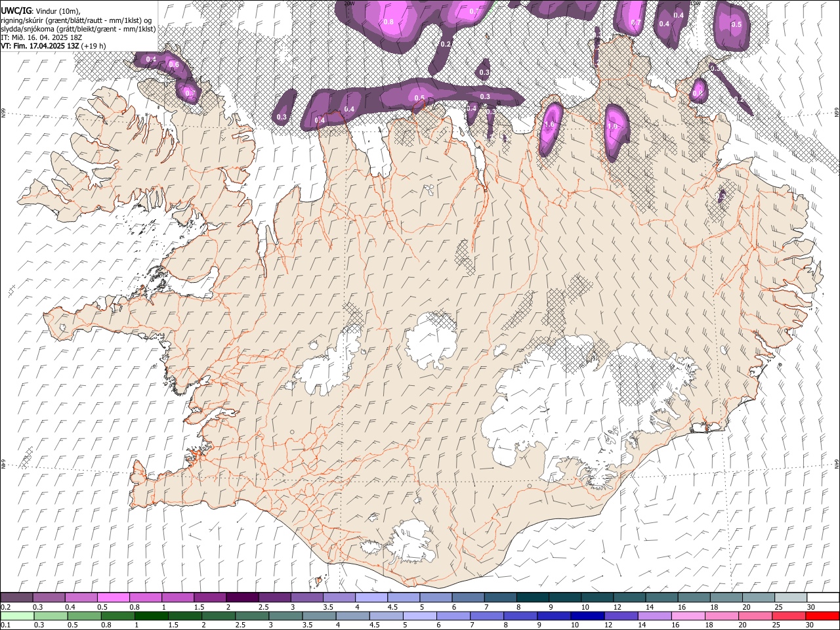Click the 'UWC/IG' heading text
The height and width of the screenshot is (630, 840).
[x=15, y=11]
